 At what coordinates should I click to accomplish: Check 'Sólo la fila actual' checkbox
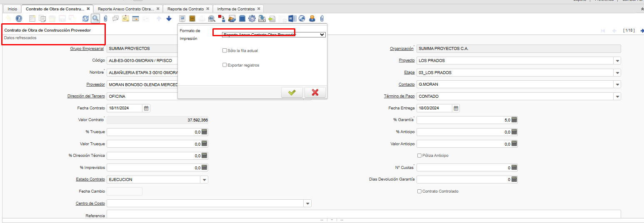point(225,50)
